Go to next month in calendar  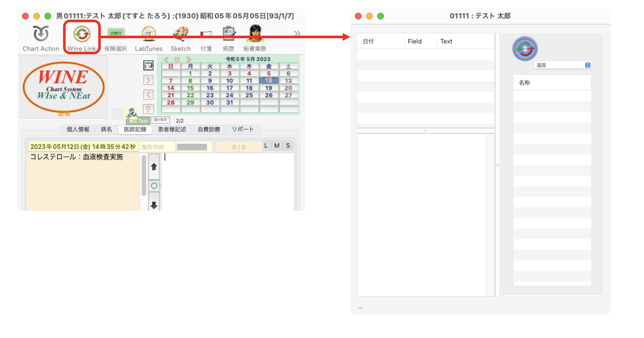click(189, 59)
